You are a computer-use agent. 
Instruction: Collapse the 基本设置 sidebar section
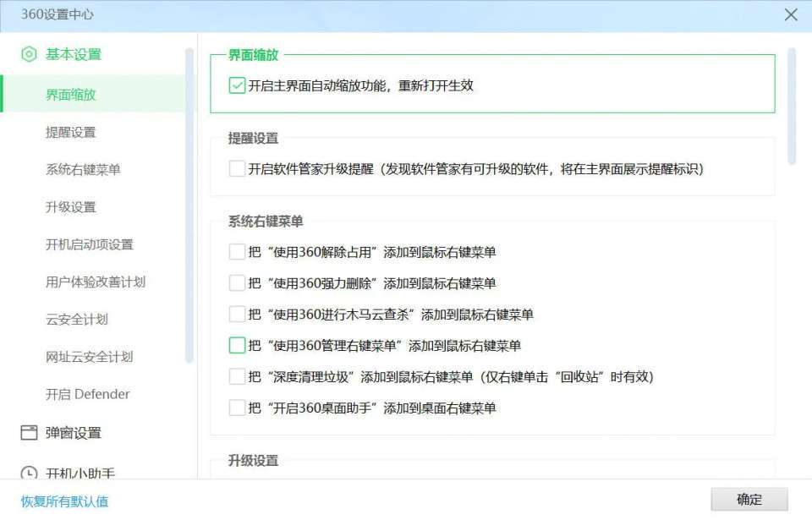tap(73, 54)
